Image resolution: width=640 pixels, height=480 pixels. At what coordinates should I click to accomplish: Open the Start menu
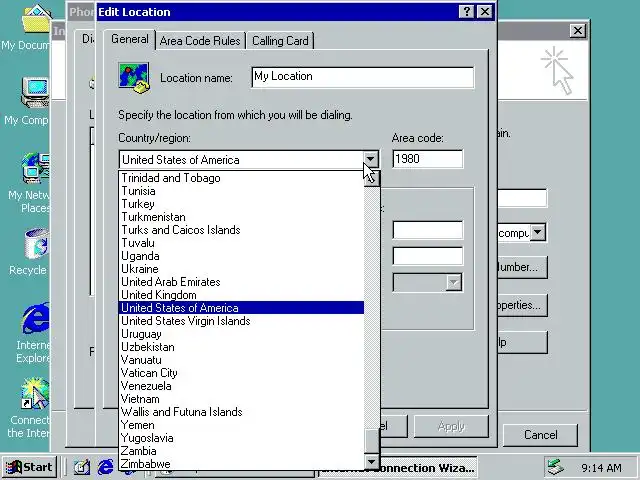(x=29, y=467)
